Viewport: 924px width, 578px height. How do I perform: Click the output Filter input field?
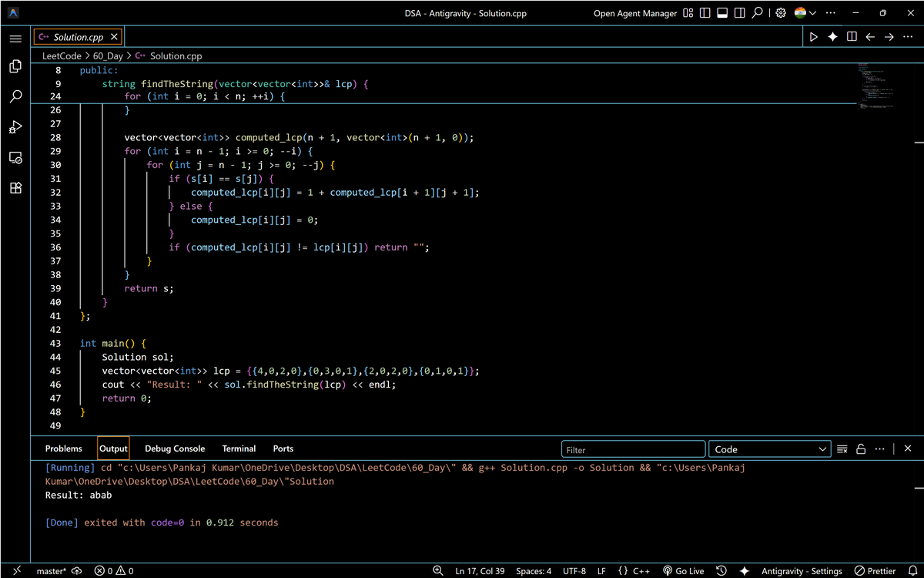click(633, 449)
